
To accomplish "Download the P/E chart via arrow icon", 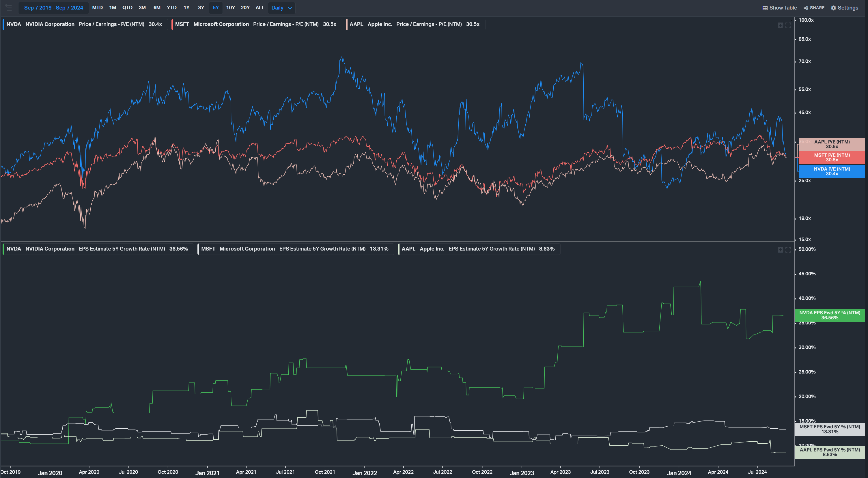I will point(780,25).
